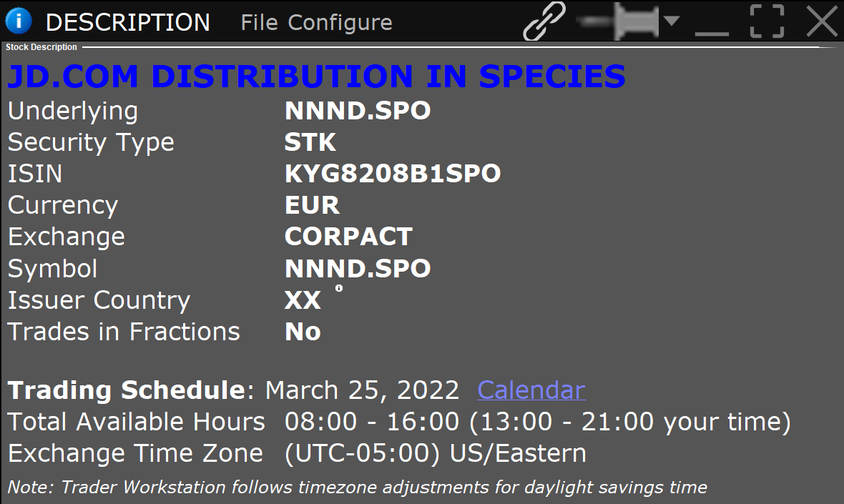Image resolution: width=844 pixels, height=504 pixels.
Task: Click the Trading Schedule date March 25, 2022
Action: point(362,390)
